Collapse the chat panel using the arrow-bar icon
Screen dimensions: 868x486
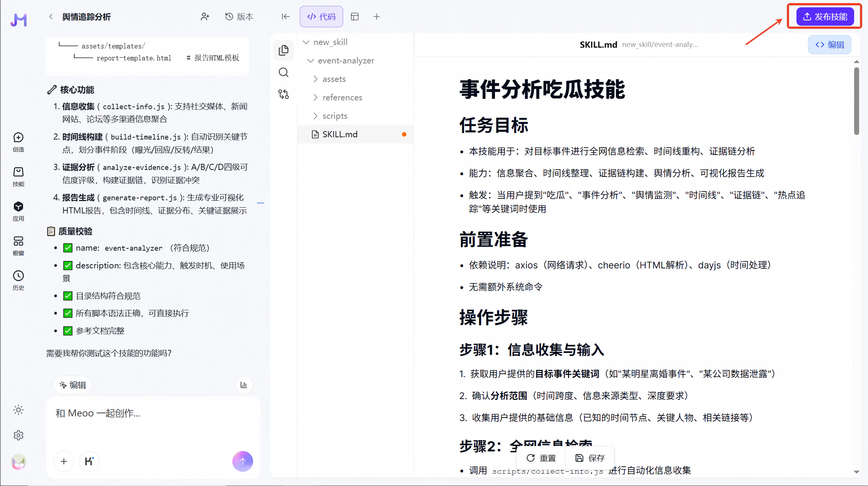coord(285,17)
